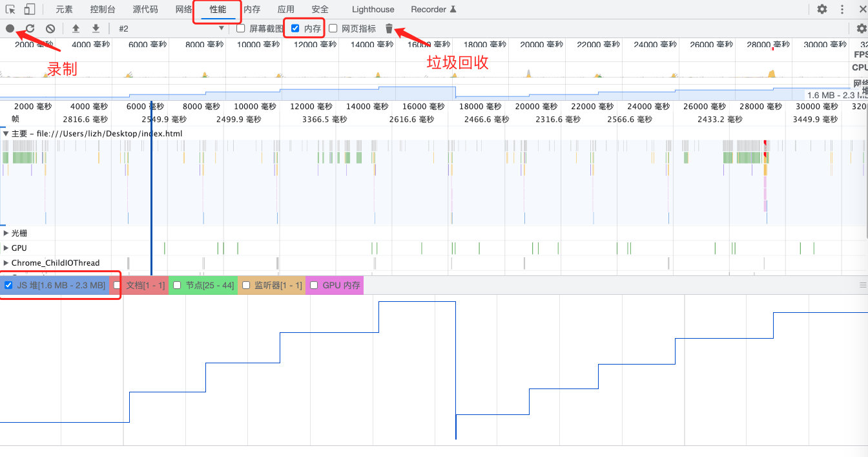Select the 性能 tab
Screen dimensions: 868x457
218,9
